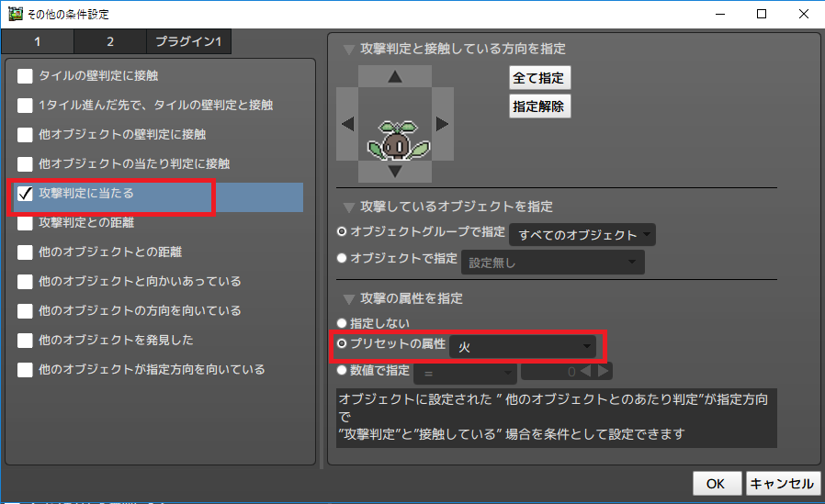Enable 他のオブジェクトとの距離 checkbox
The image size is (825, 504).
coord(25,252)
